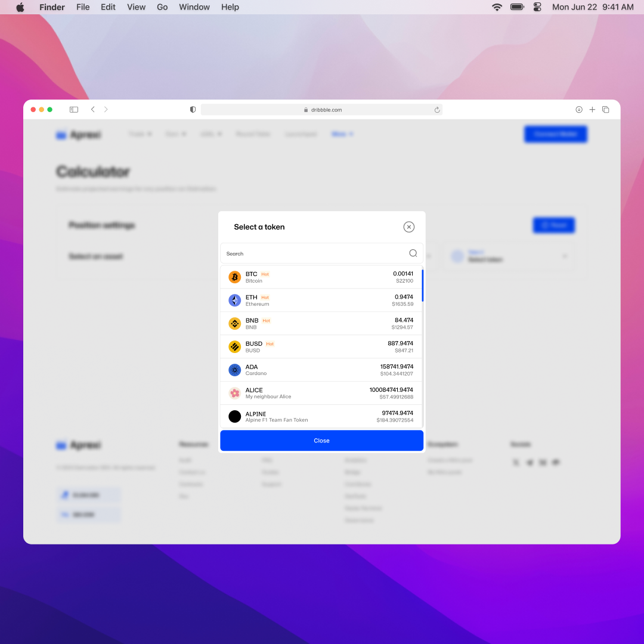Click the search magnifier icon
The height and width of the screenshot is (644, 644).
(413, 253)
